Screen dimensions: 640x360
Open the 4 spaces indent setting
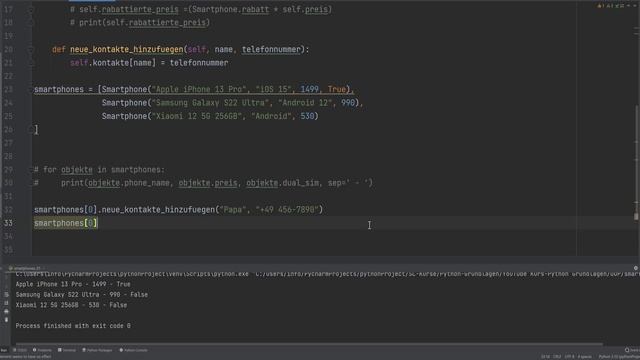click(x=584, y=357)
